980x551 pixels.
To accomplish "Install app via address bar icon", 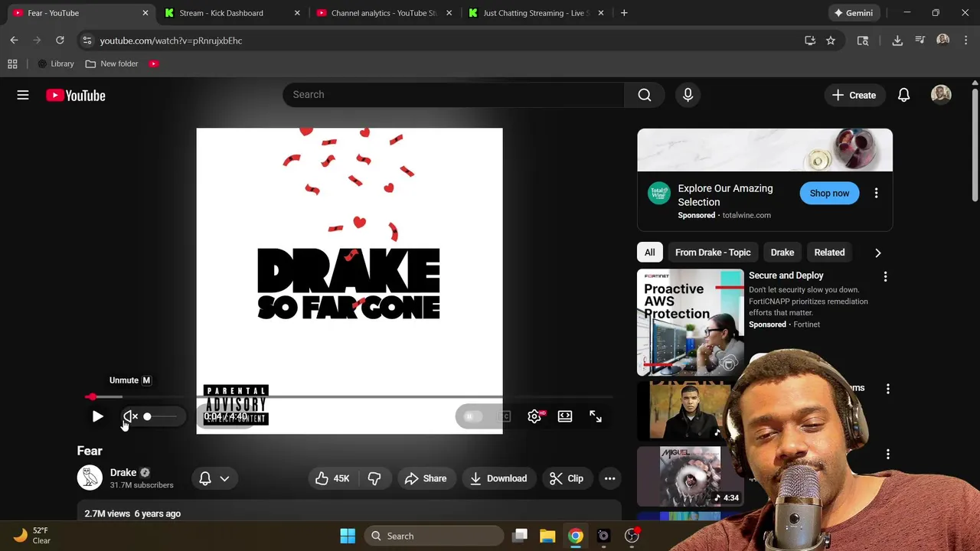I will 810,41.
